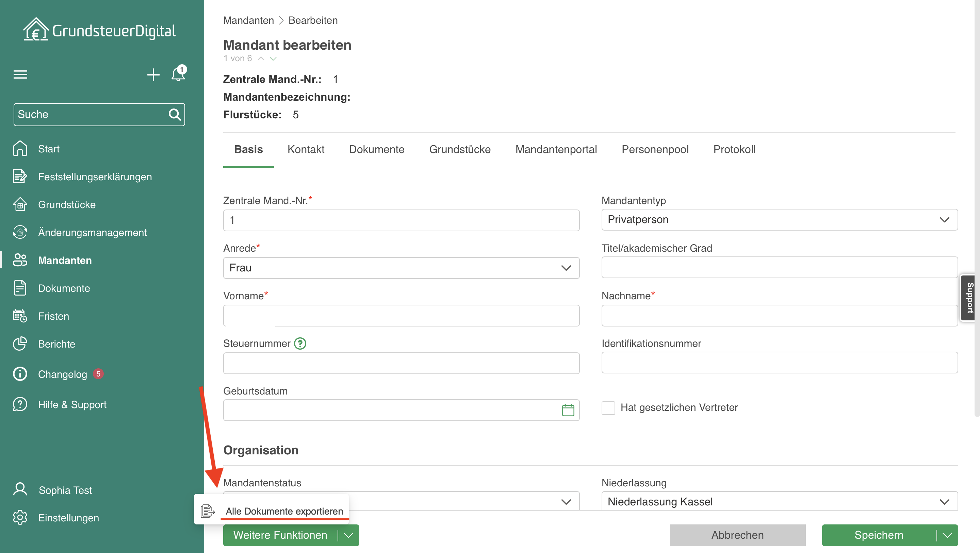The height and width of the screenshot is (553, 980).
Task: Expand the Weitere Funktionen arrow
Action: coord(348,535)
